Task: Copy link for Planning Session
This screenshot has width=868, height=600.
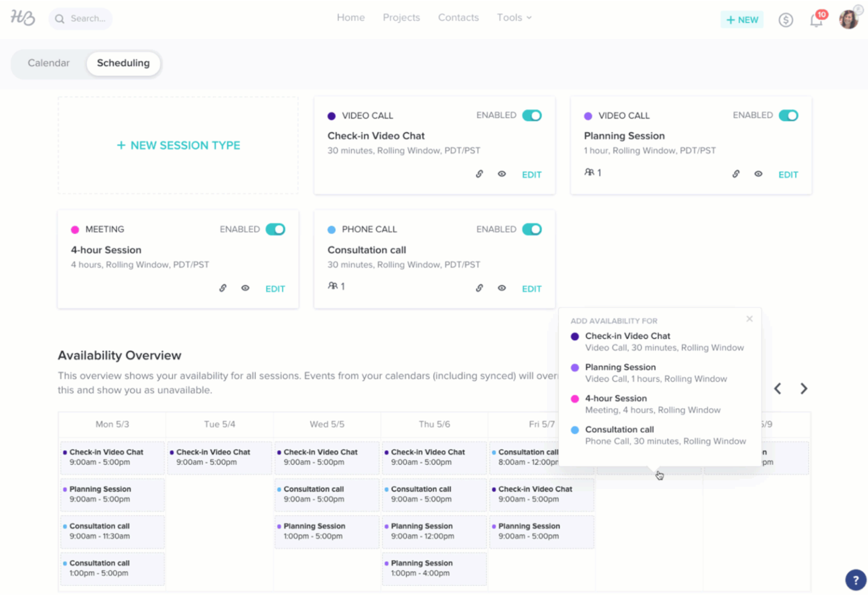Action: 736,174
